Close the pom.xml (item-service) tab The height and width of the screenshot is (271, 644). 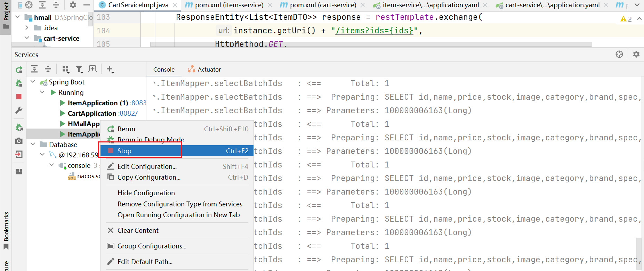click(x=270, y=5)
